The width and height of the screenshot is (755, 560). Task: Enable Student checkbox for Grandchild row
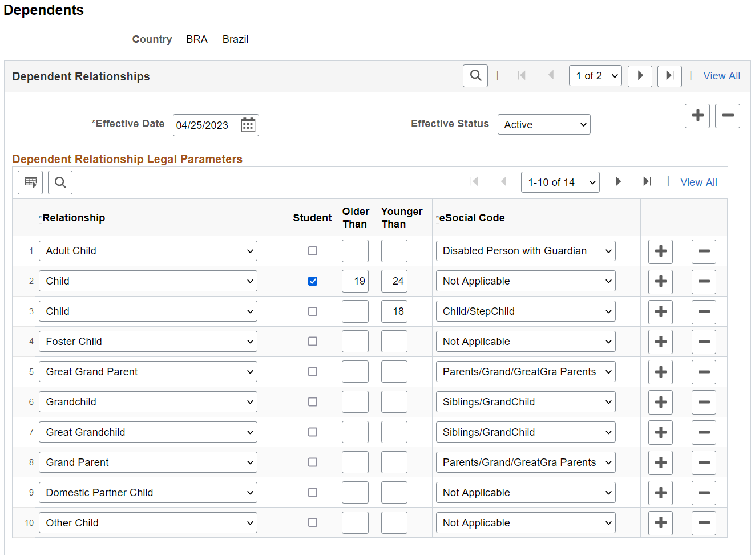[x=313, y=402]
